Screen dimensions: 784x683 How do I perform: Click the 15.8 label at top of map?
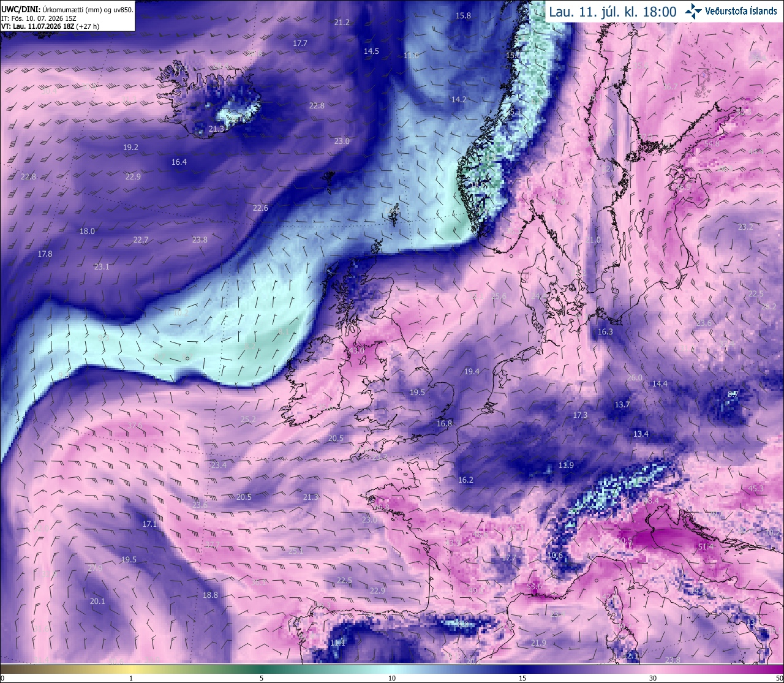coord(464,15)
